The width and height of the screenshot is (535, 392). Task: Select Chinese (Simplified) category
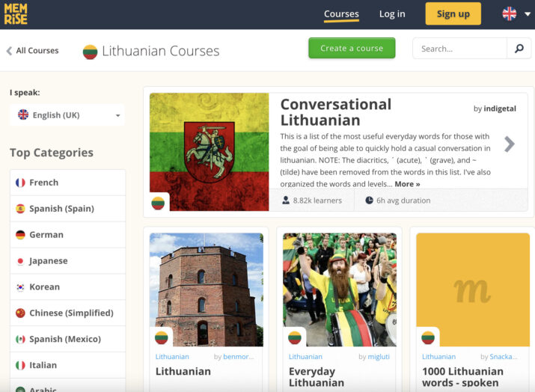click(x=67, y=313)
